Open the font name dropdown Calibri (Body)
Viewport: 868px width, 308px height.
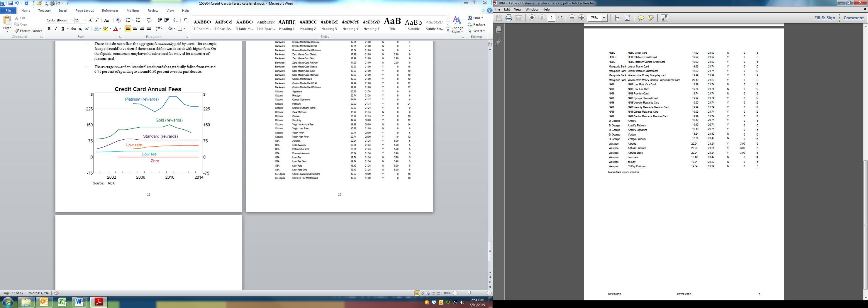[x=72, y=20]
